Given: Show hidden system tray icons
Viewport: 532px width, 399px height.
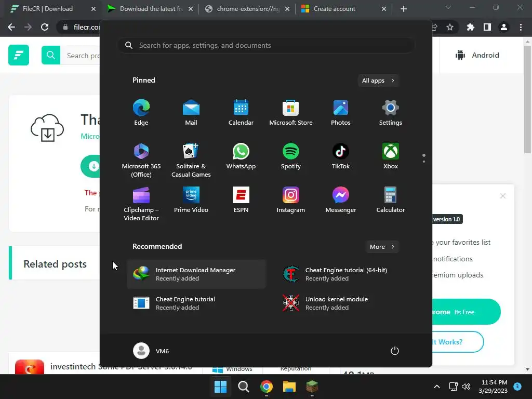Looking at the screenshot, I should point(437,387).
